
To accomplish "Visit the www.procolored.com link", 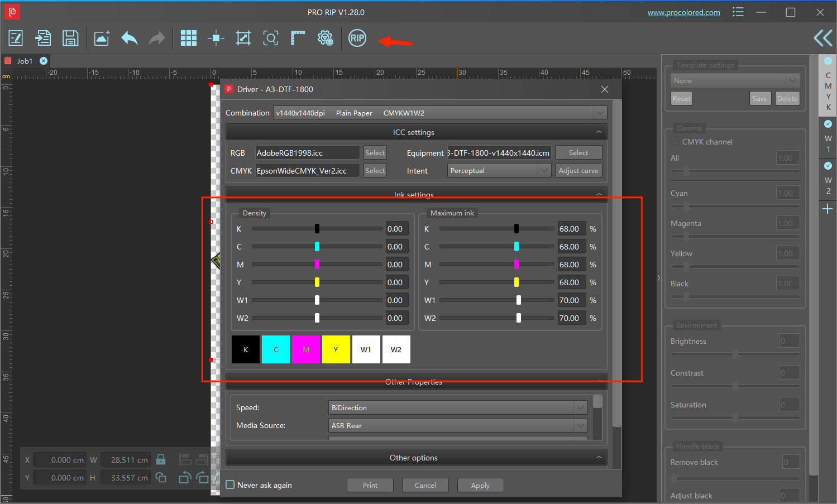I will coord(683,12).
